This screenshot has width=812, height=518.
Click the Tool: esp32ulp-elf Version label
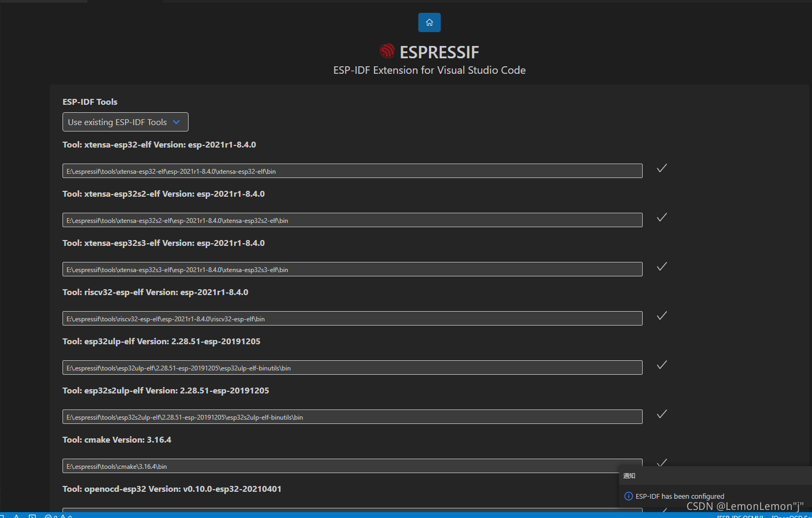coord(161,341)
